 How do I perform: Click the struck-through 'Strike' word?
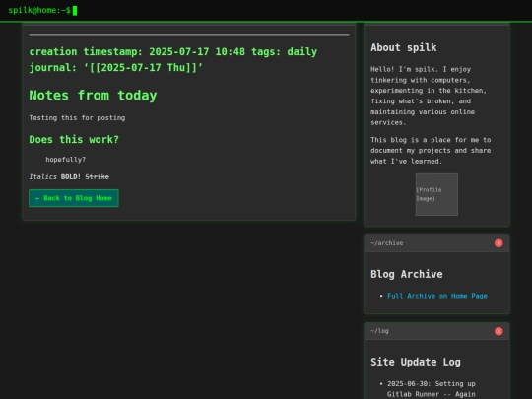pyautogui.click(x=97, y=176)
